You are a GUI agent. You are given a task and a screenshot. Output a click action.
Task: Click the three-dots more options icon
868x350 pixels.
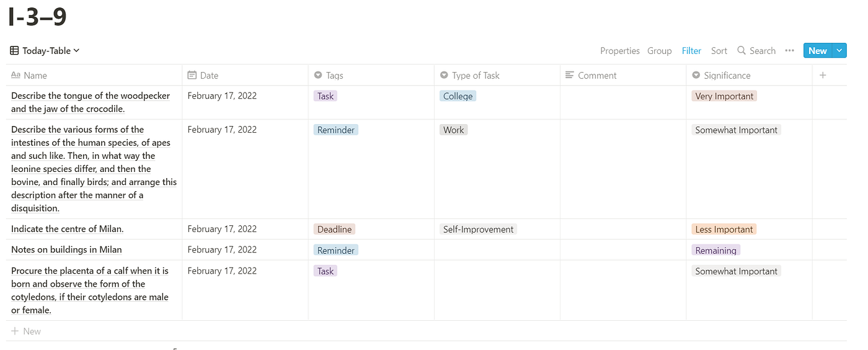[x=789, y=51]
